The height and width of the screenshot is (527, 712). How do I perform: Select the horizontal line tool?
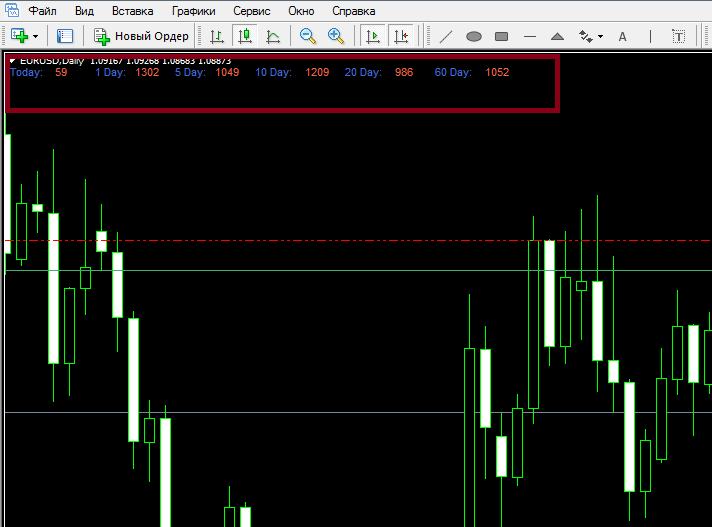coord(530,36)
